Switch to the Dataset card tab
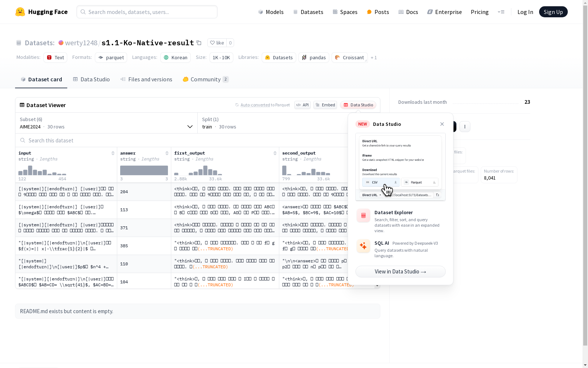 [x=41, y=79]
